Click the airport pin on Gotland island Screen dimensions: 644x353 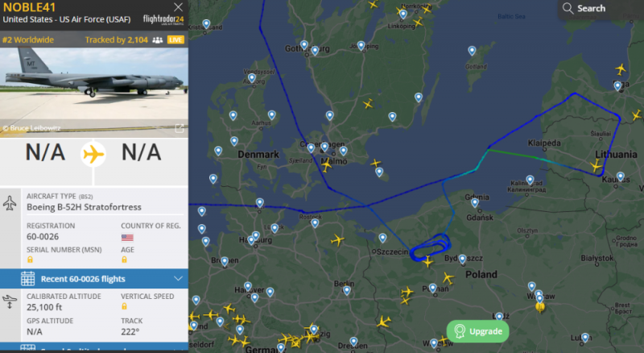[x=473, y=51]
